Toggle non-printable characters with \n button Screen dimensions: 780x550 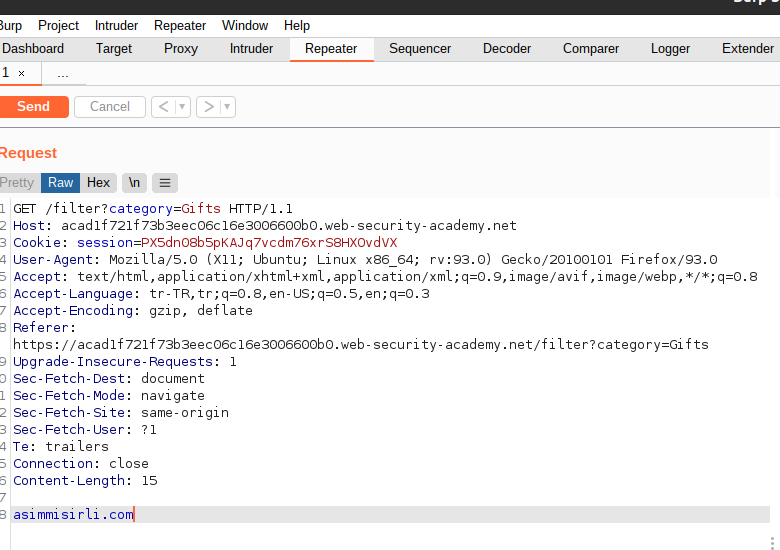coord(134,183)
